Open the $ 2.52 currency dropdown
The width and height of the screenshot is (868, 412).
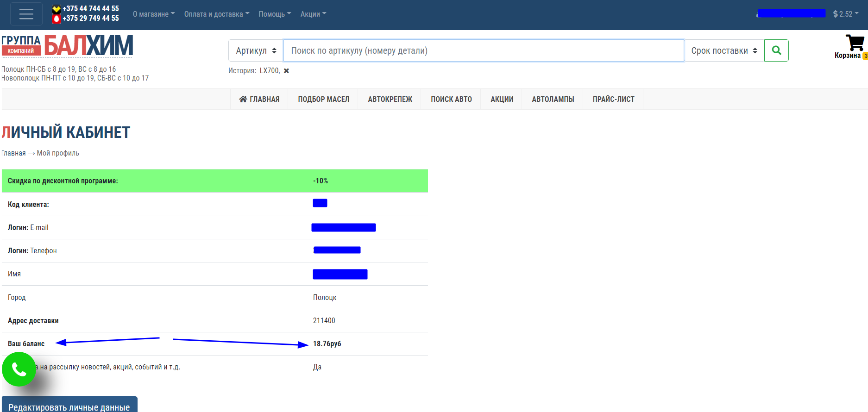point(845,14)
